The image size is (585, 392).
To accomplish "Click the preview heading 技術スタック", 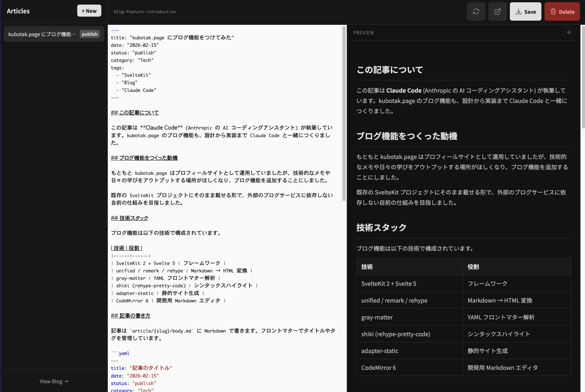I will (381, 228).
